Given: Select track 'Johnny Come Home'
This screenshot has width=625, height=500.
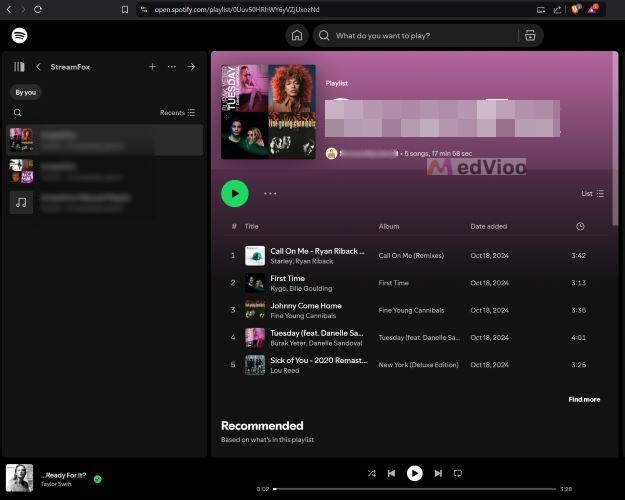Looking at the screenshot, I should click(x=306, y=306).
